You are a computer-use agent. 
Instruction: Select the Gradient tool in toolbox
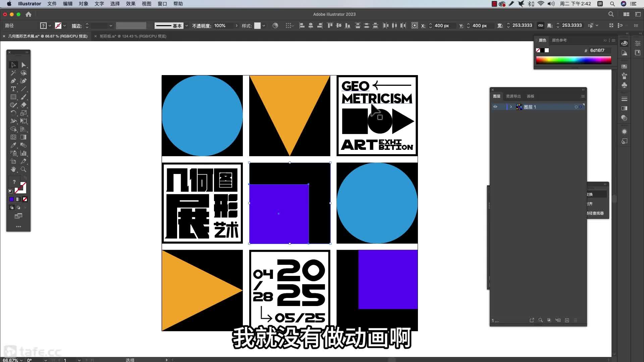[23, 137]
